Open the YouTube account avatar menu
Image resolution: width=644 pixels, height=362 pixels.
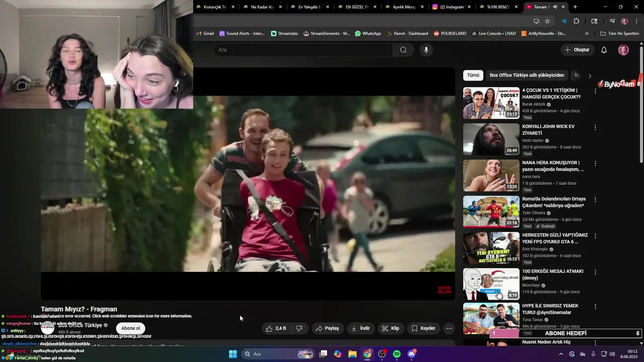pyautogui.click(x=623, y=50)
